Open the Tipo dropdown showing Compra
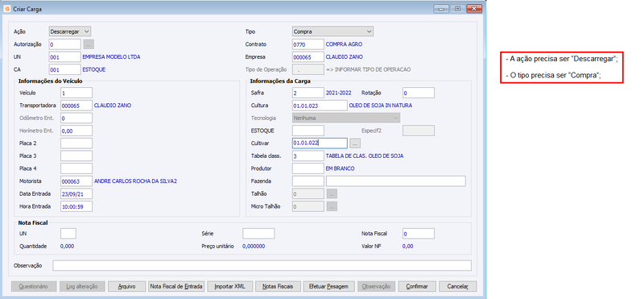Image resolution: width=644 pixels, height=299 pixels. 332,31
